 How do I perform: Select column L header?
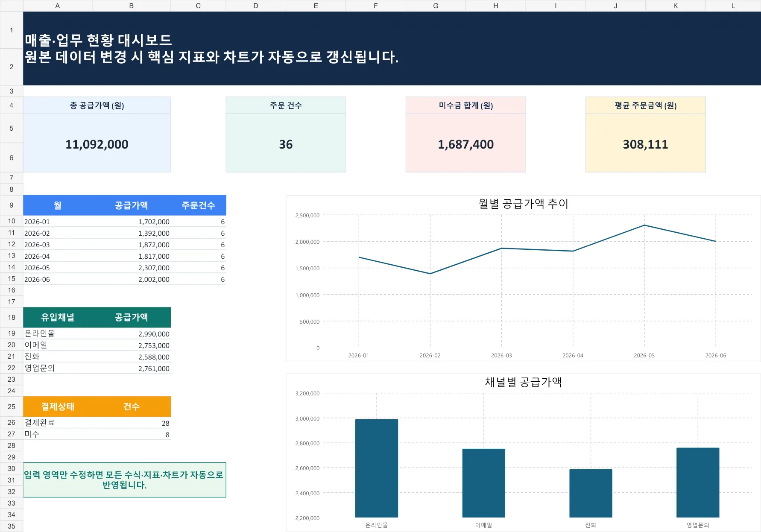pyautogui.click(x=733, y=6)
